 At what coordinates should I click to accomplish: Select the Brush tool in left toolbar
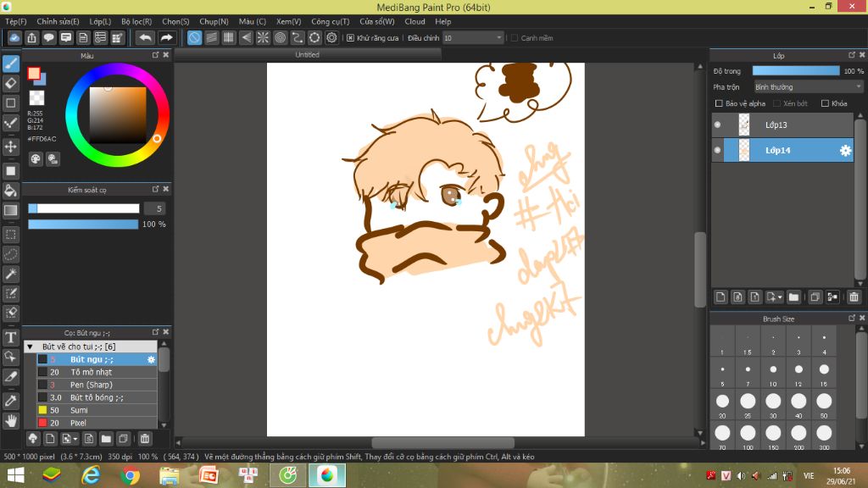point(10,64)
